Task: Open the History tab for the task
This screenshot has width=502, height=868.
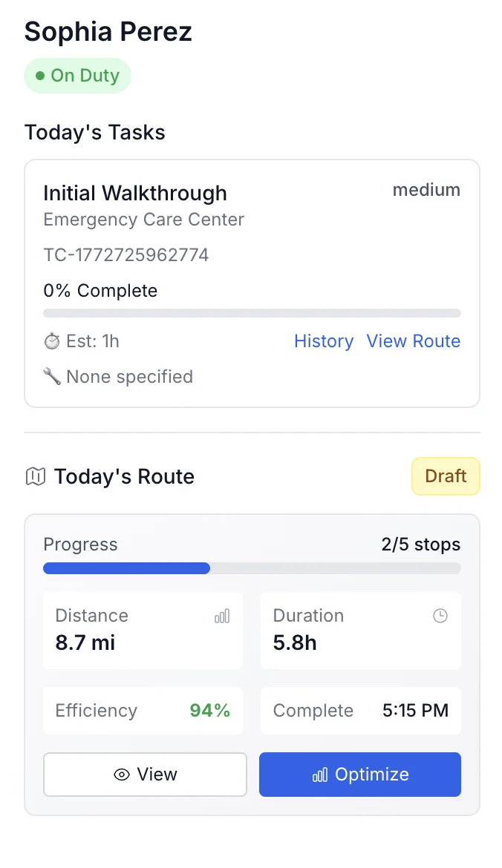Action: coord(324,341)
